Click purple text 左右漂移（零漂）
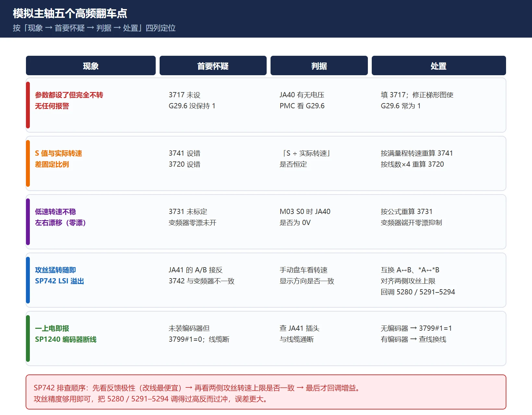The width and height of the screenshot is (532, 415). (x=61, y=223)
